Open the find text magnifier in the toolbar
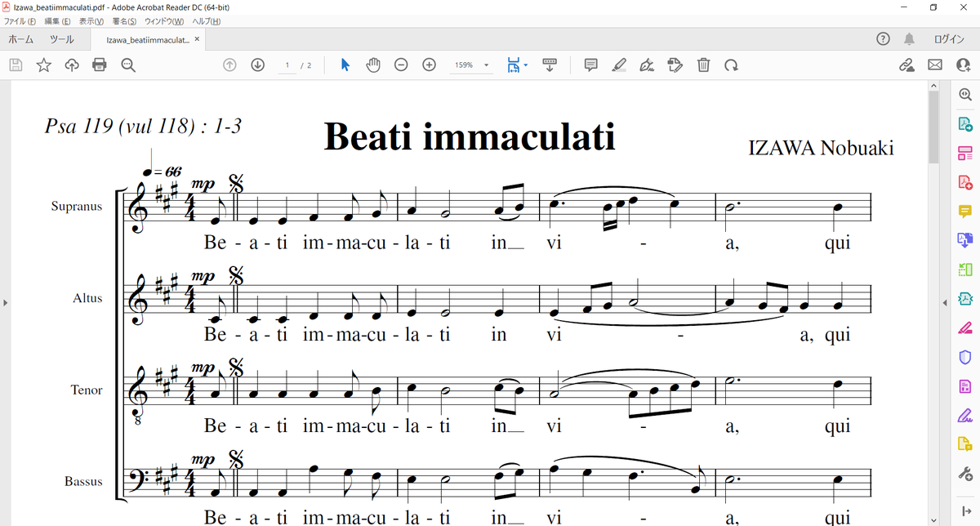Image resolution: width=980 pixels, height=526 pixels. click(127, 65)
